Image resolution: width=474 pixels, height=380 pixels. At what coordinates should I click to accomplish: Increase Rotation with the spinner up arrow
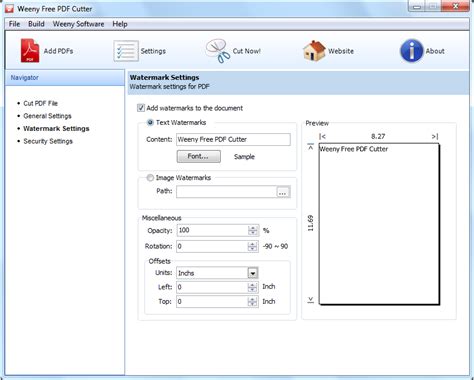point(253,244)
